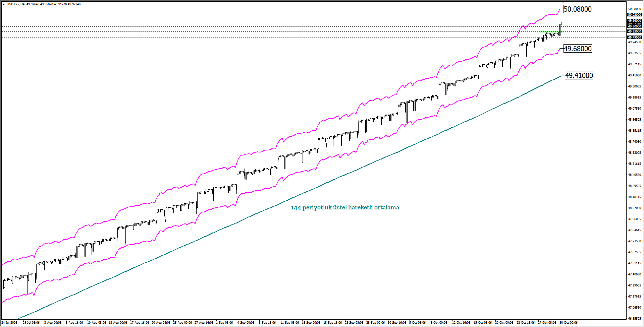Viewport: 644px width, 327px height.
Task: Click the '22 Oct 16:06' label on time axis
Action: [x=526, y=323]
